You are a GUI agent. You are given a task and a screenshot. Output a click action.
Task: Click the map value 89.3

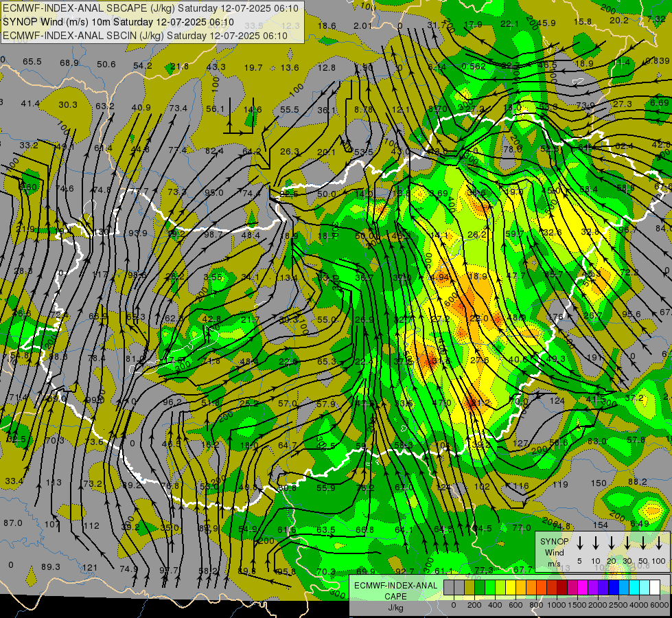pos(51,566)
